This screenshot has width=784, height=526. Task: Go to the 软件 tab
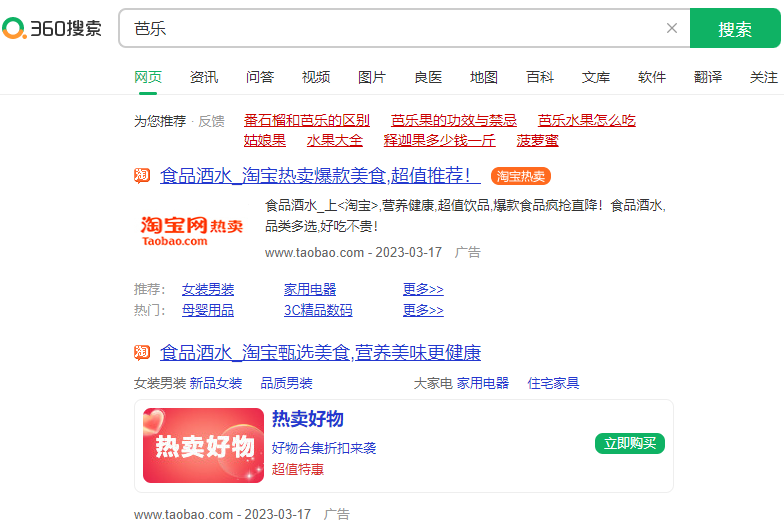[x=652, y=77]
